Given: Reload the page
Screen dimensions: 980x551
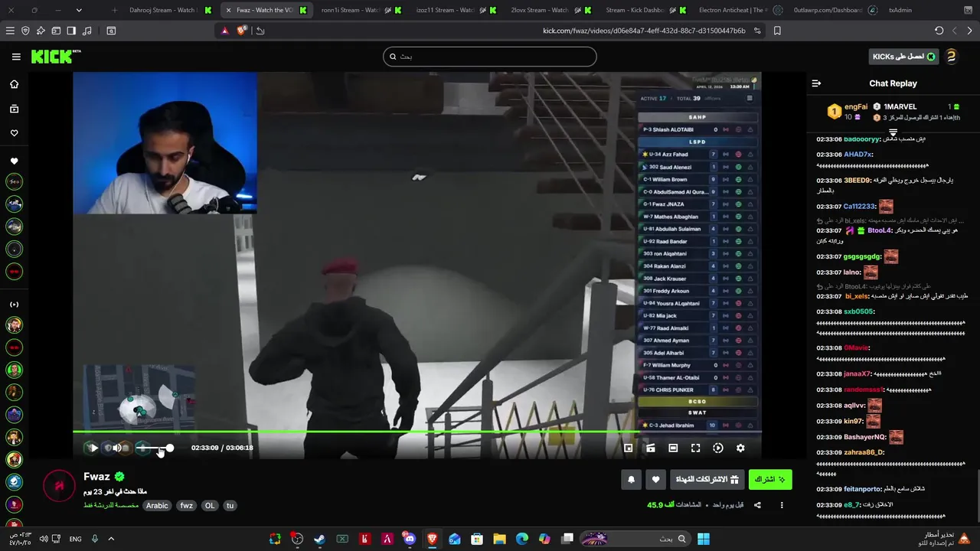Looking at the screenshot, I should click(x=939, y=31).
